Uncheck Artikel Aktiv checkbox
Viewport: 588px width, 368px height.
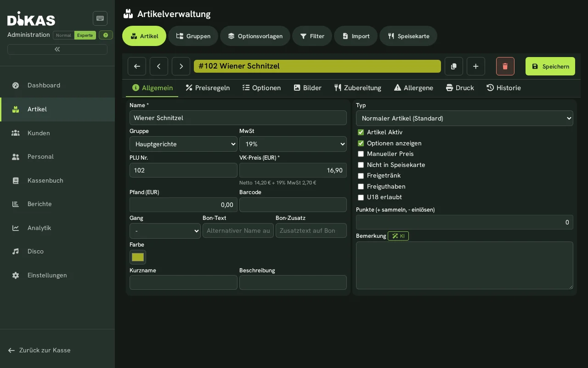(361, 132)
